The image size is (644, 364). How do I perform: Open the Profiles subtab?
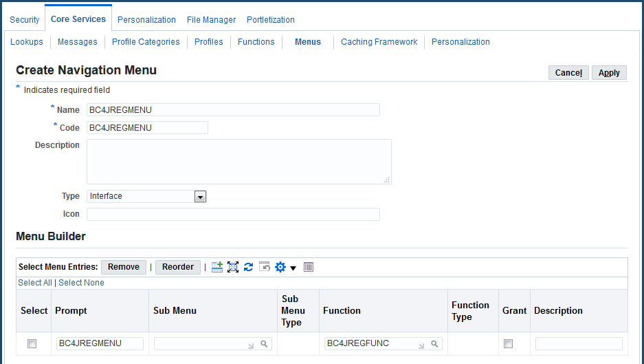209,42
